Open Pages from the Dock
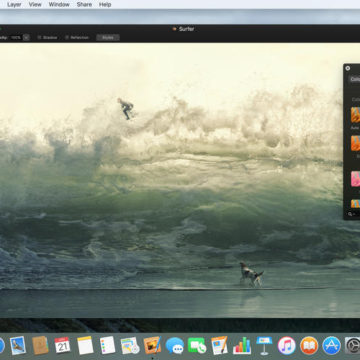The image size is (360, 360). [219, 345]
